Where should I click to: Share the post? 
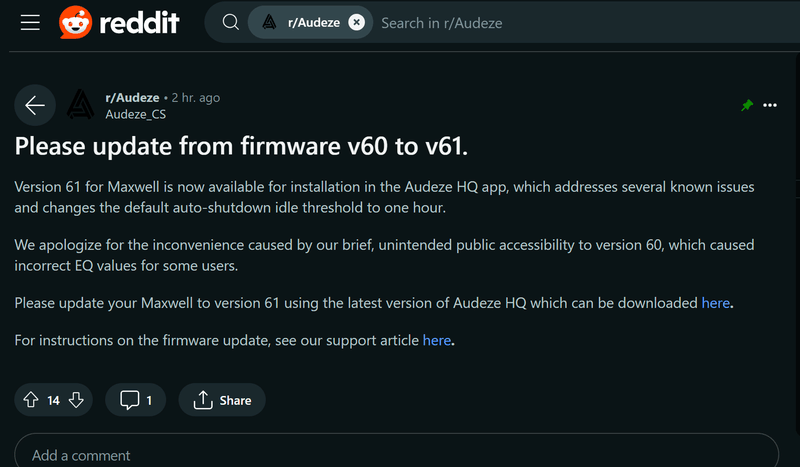coord(222,400)
